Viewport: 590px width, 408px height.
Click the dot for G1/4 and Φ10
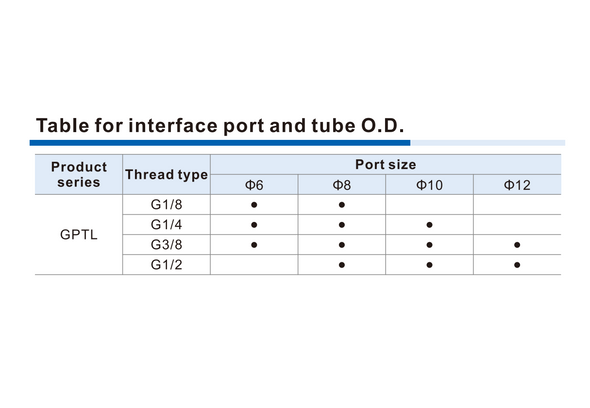click(x=429, y=225)
